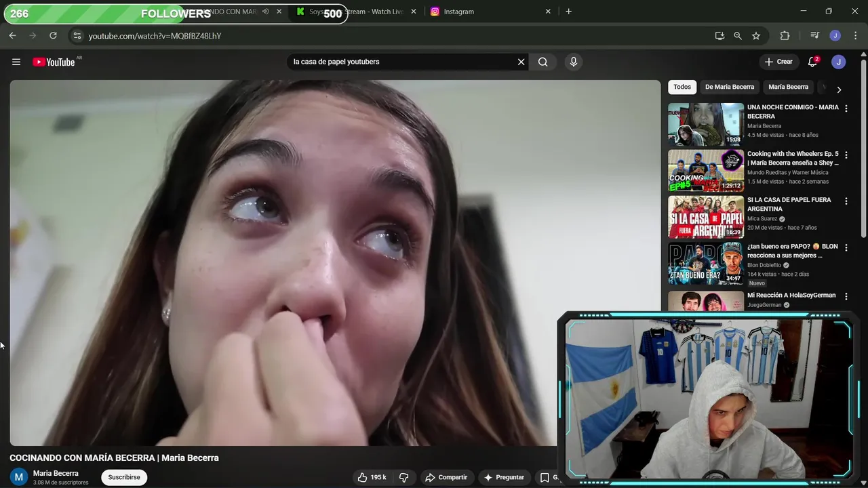Like the video with 195 k likes

click(x=372, y=477)
